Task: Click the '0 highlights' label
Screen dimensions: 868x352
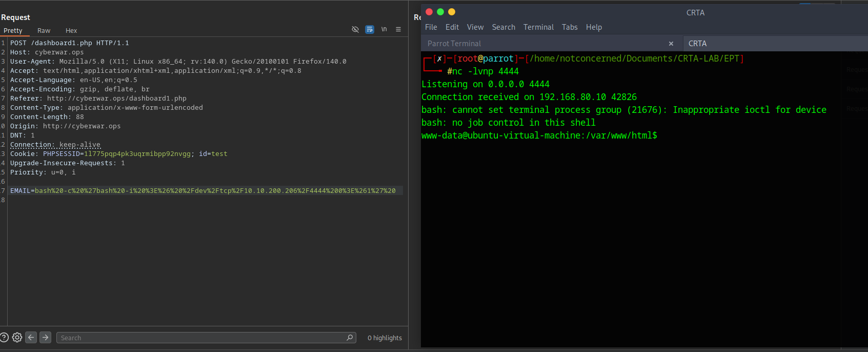Action: click(385, 338)
